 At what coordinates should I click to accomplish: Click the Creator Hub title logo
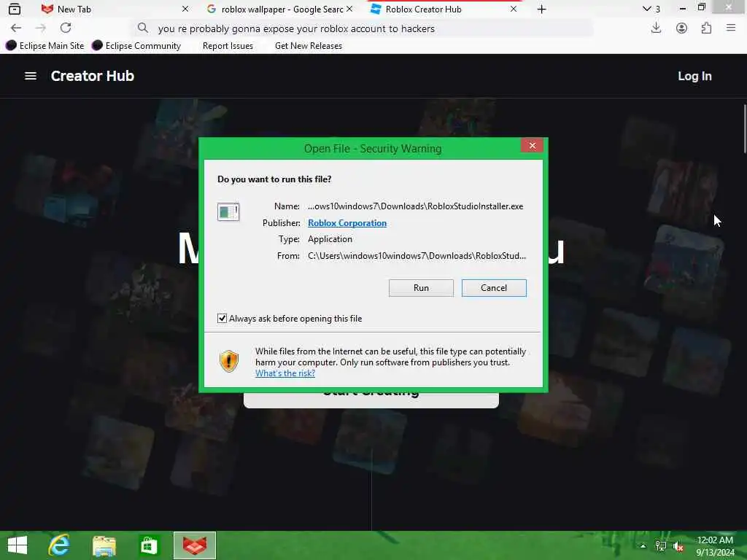tap(93, 76)
